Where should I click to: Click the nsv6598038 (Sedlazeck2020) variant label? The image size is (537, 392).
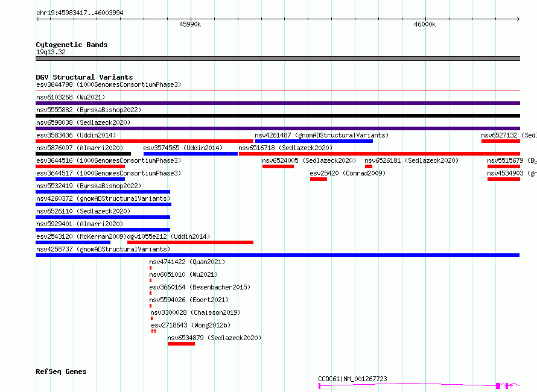pos(83,122)
